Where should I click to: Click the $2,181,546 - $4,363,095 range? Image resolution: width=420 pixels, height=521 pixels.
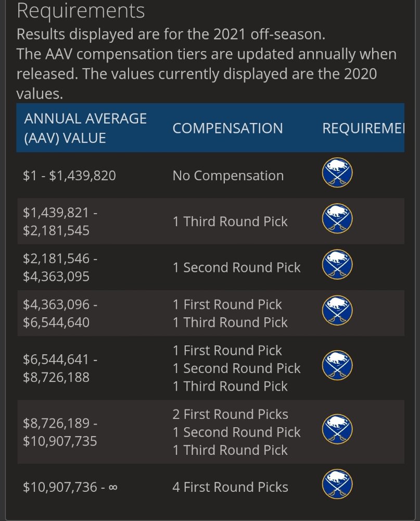coord(60,267)
